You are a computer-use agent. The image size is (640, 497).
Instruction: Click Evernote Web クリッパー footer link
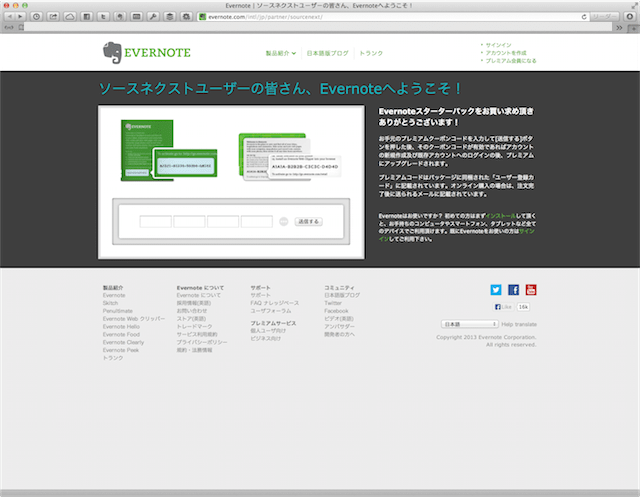click(134, 319)
